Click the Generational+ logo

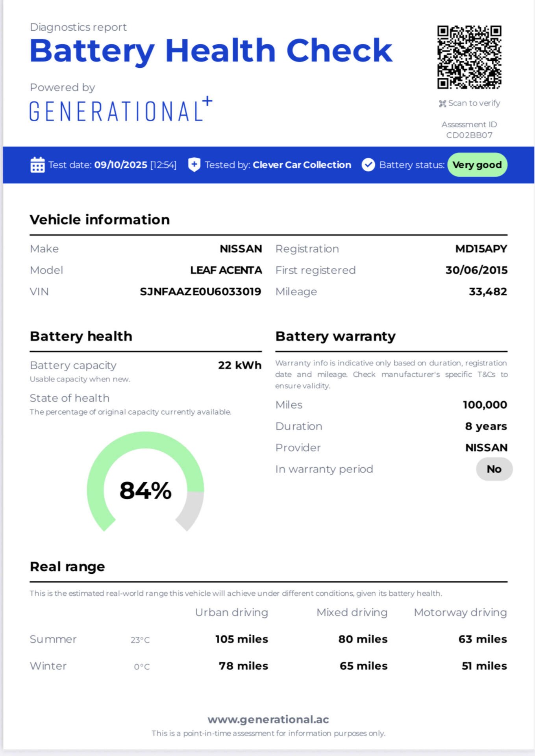[x=120, y=110]
